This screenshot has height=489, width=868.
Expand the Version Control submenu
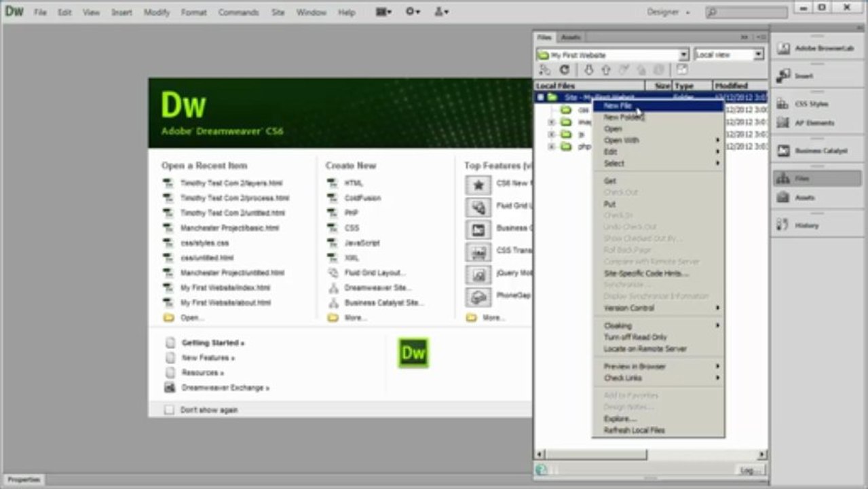coord(657,308)
